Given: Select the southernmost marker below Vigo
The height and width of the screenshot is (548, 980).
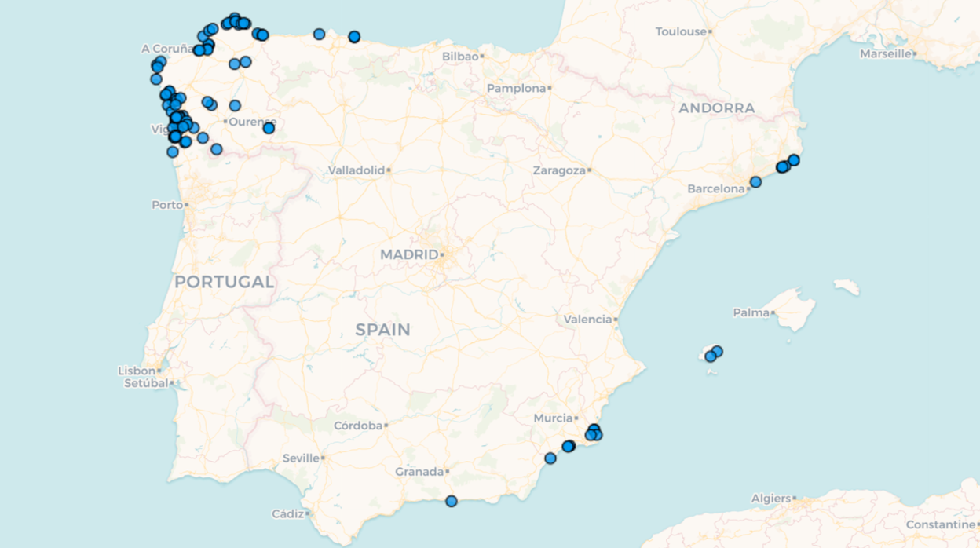Looking at the screenshot, I should pyautogui.click(x=173, y=152).
